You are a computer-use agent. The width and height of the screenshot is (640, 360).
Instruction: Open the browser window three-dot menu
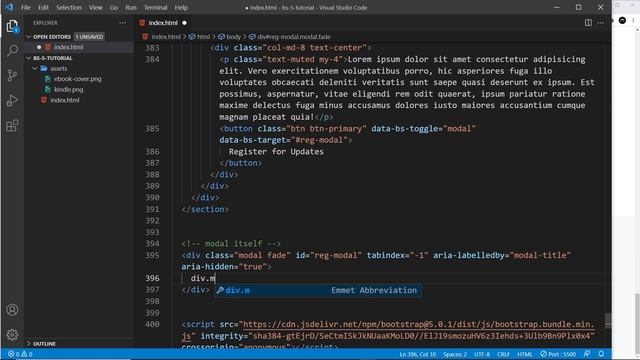click(x=633, y=20)
